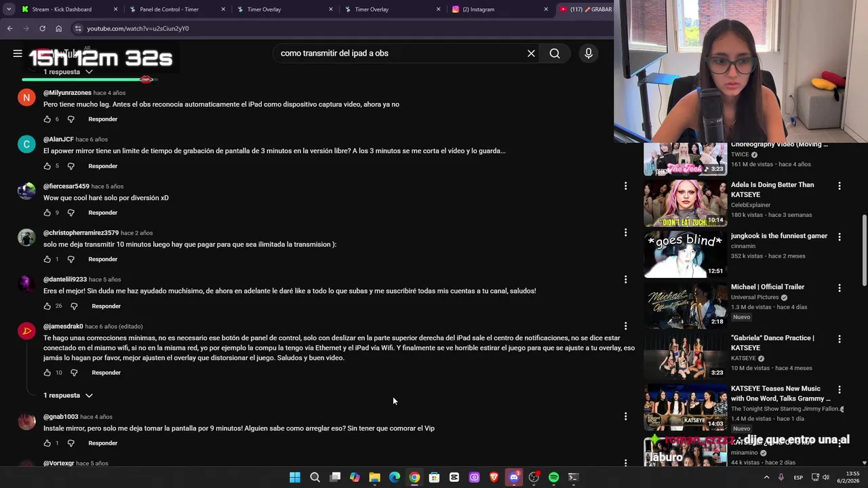
Task: Start voice search with the microphone
Action: tap(589, 53)
